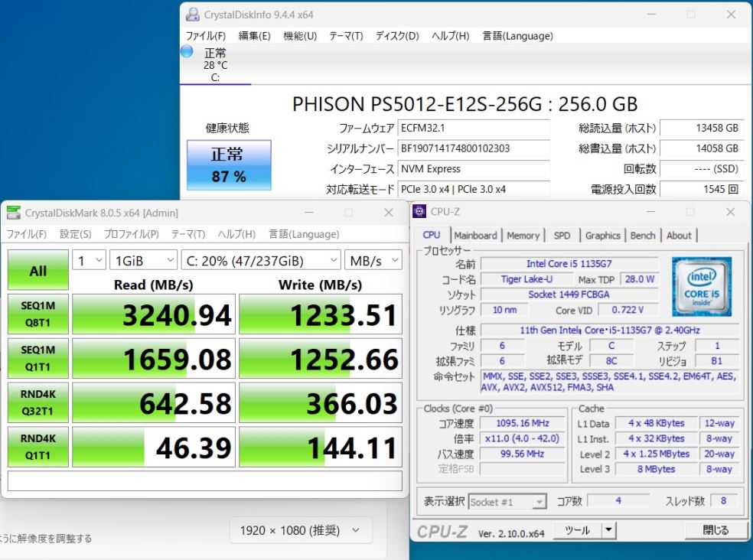753x560 pixels.
Task: Click the CrystalDiskMark title bar app icon
Action: pos(14,213)
